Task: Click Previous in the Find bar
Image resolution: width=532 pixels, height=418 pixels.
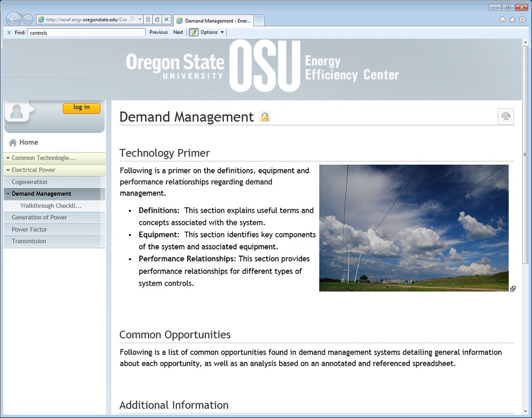Action: point(159,32)
